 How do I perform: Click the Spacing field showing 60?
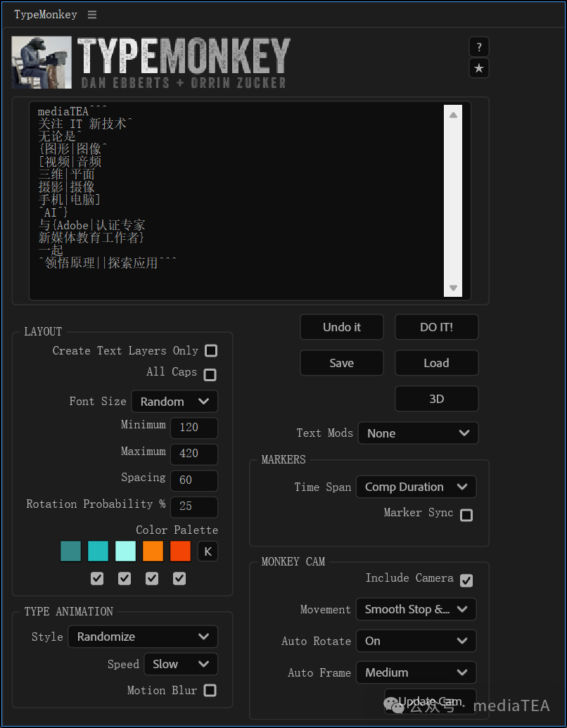[194, 480]
